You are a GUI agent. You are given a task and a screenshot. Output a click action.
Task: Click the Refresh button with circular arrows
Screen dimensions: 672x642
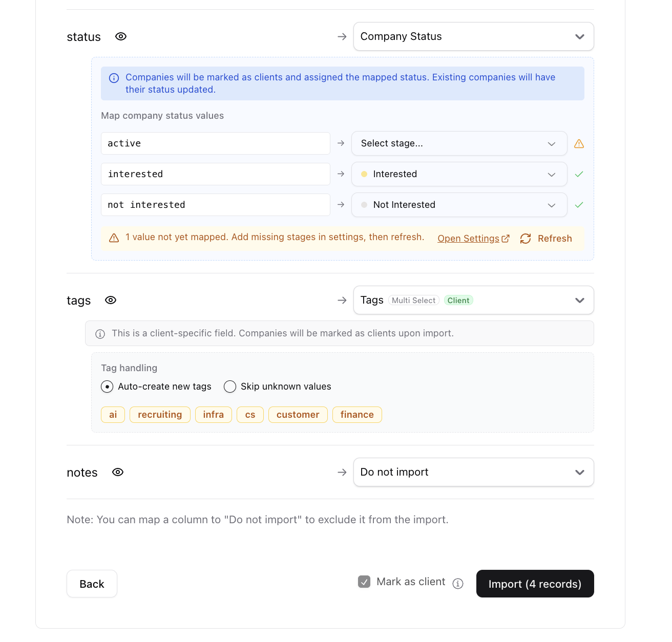546,239
